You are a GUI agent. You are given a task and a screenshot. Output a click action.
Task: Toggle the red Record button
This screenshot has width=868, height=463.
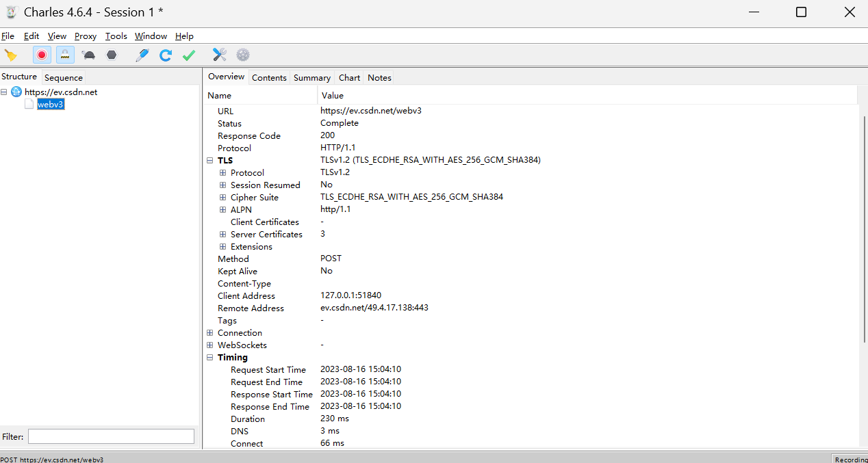42,55
